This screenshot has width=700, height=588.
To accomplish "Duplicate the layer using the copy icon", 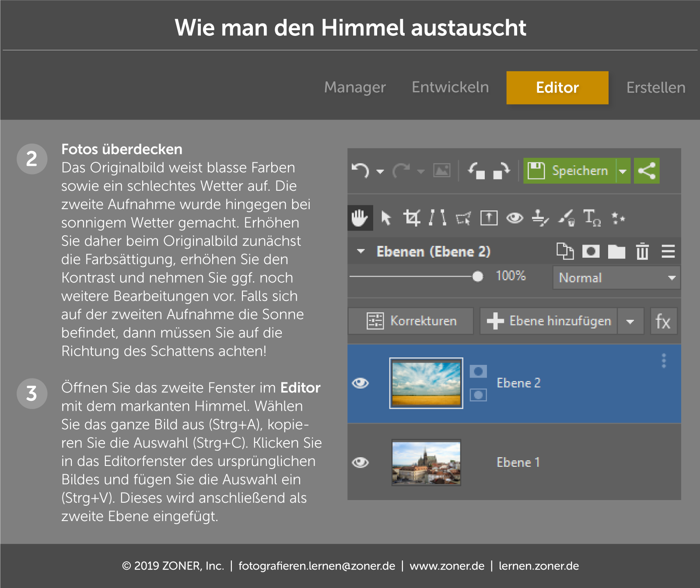I will [x=566, y=252].
